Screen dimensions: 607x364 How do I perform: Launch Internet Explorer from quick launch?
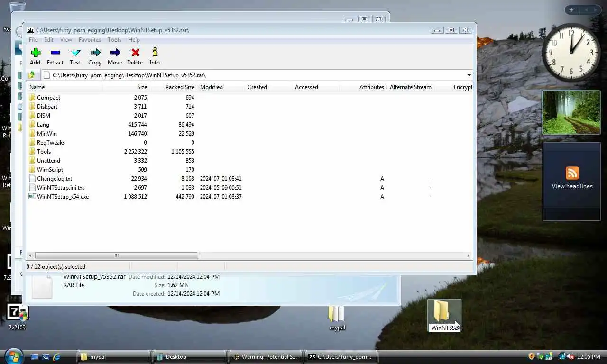point(56,357)
